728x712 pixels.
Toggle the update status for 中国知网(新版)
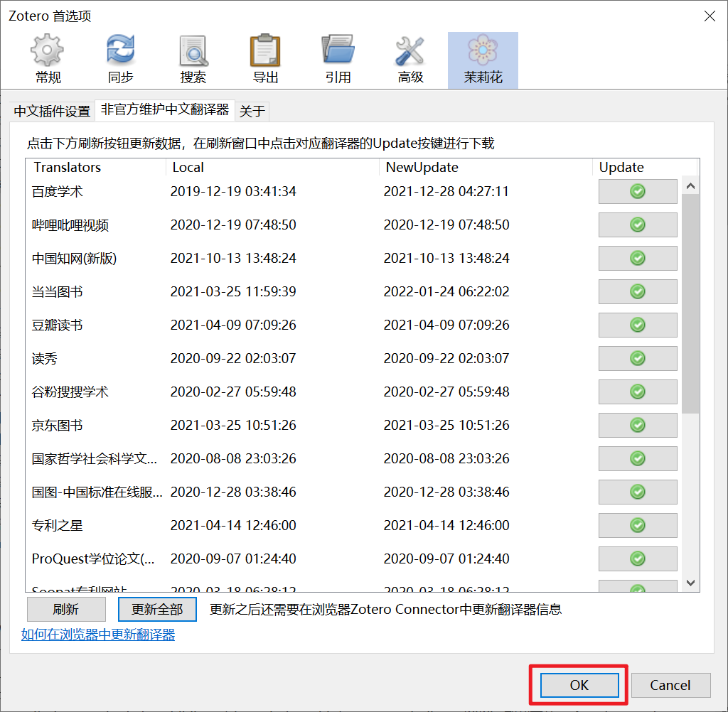tap(637, 258)
